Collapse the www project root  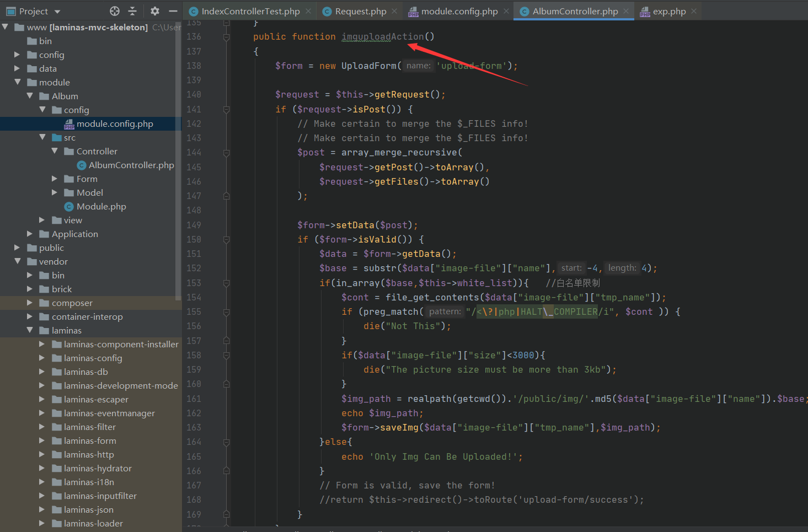tap(5, 26)
